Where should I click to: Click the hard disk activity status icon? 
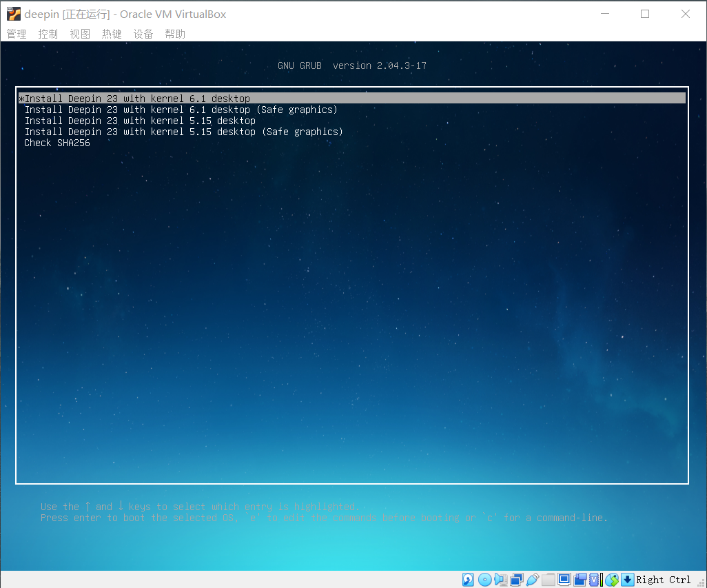(468, 580)
